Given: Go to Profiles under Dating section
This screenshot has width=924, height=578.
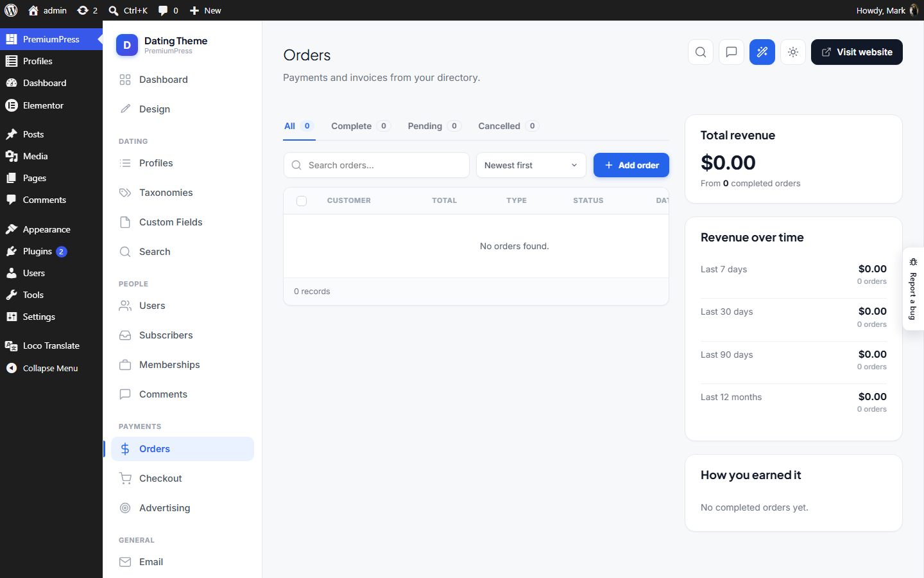Looking at the screenshot, I should click(183, 163).
